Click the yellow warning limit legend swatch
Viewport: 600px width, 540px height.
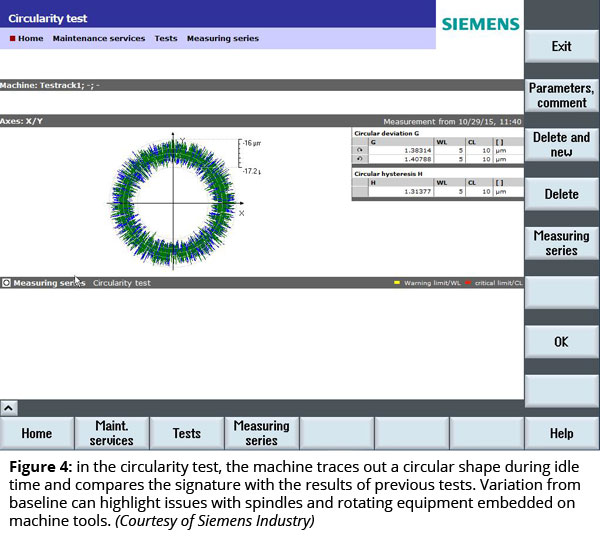397,283
